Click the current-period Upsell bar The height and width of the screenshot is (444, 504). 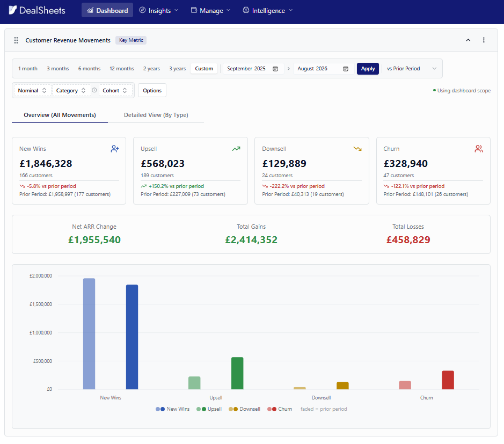(237, 373)
